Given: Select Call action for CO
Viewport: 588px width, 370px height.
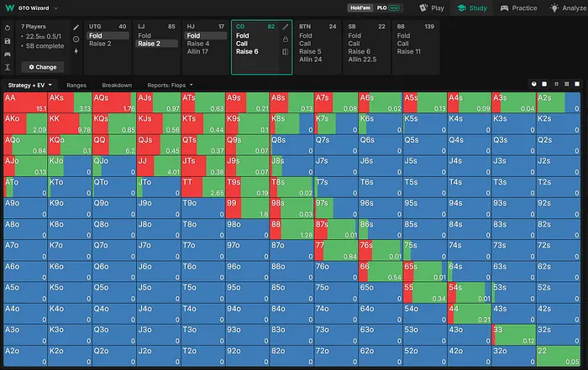Looking at the screenshot, I should pyautogui.click(x=242, y=44).
